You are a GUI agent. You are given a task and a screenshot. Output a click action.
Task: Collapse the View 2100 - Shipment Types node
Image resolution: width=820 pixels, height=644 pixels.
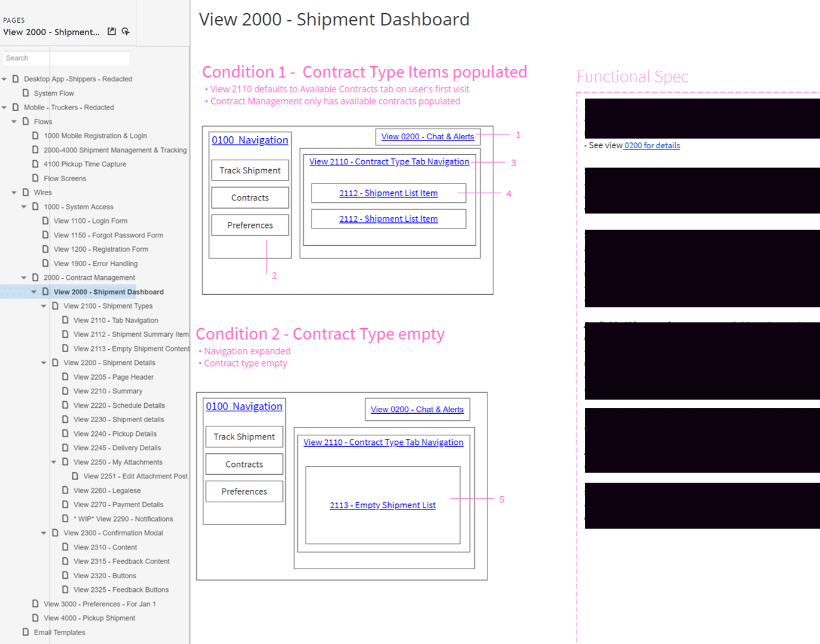[x=44, y=306]
